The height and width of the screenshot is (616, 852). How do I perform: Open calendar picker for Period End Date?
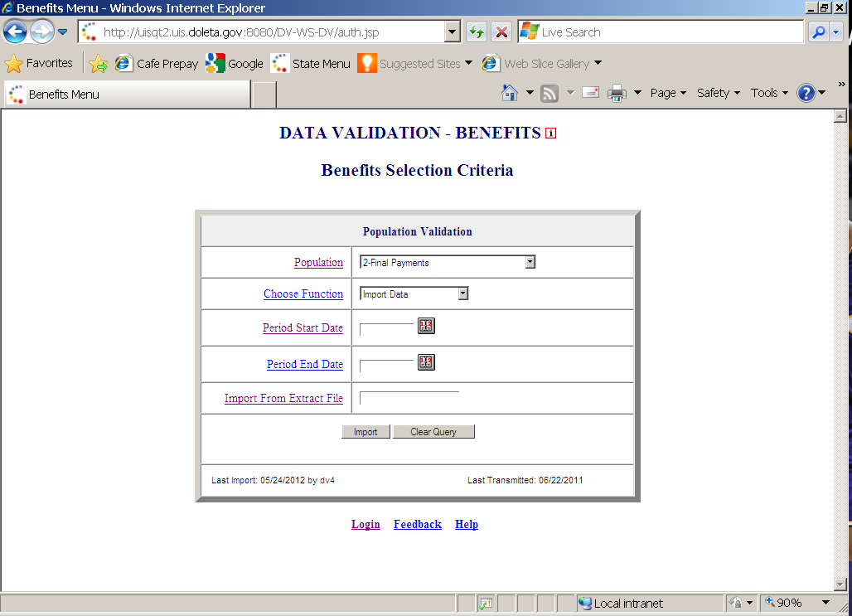point(426,362)
